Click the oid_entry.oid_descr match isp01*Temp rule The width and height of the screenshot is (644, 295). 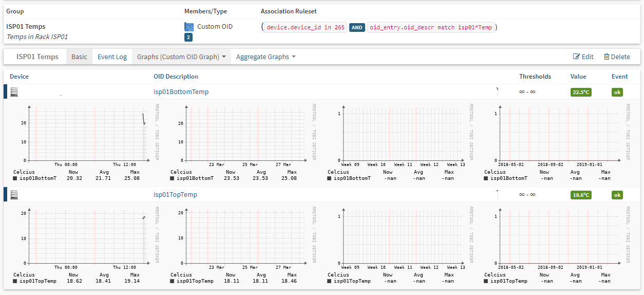tap(430, 28)
